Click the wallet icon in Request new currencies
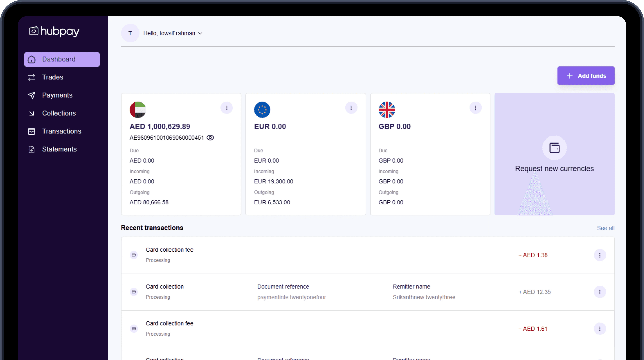 [554, 148]
